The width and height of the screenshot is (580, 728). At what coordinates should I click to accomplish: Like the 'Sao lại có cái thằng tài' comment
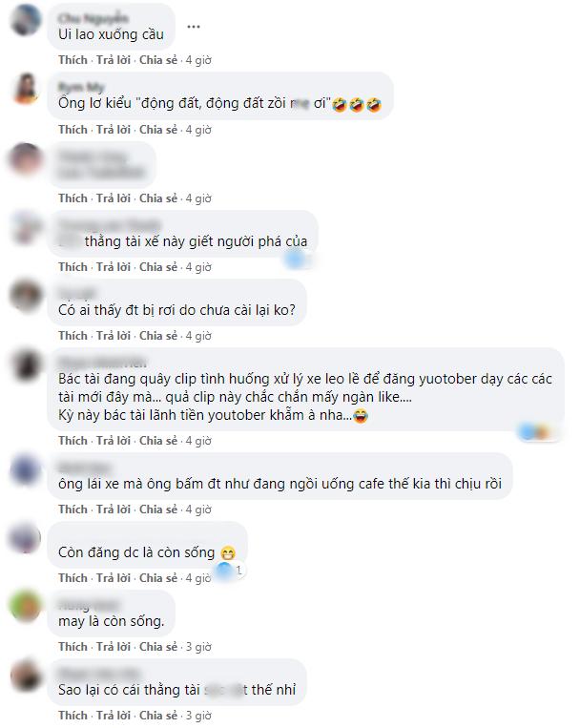[x=72, y=716]
